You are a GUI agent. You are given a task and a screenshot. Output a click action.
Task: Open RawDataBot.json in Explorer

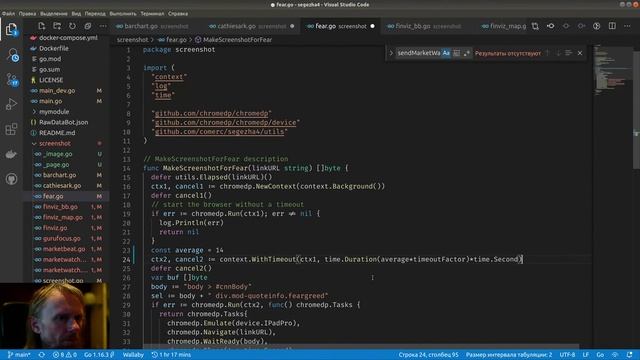point(63,122)
